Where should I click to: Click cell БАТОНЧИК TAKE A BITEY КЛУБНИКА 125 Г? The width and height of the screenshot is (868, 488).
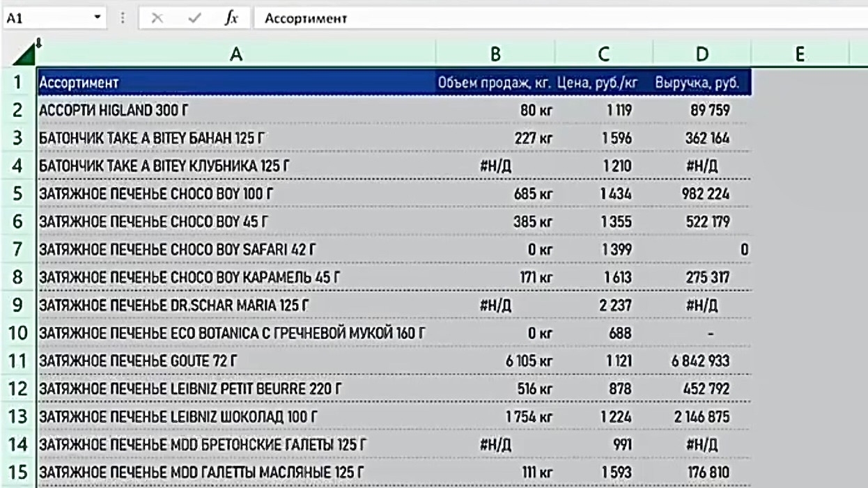(x=236, y=166)
